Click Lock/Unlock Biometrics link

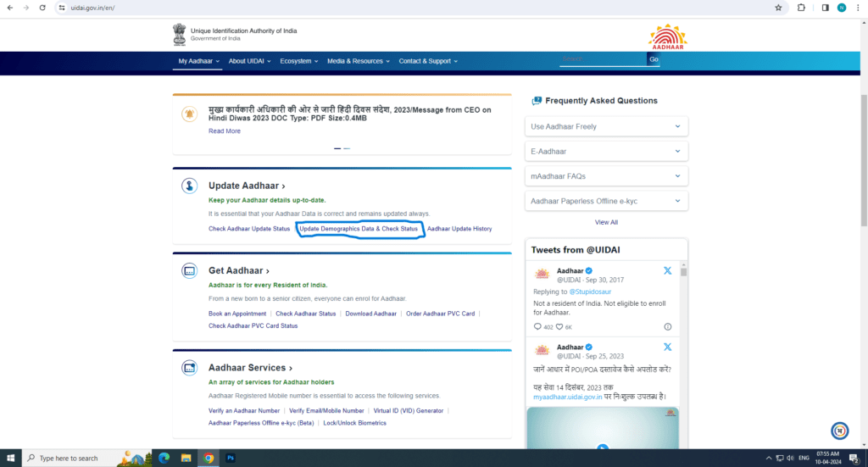[355, 423]
